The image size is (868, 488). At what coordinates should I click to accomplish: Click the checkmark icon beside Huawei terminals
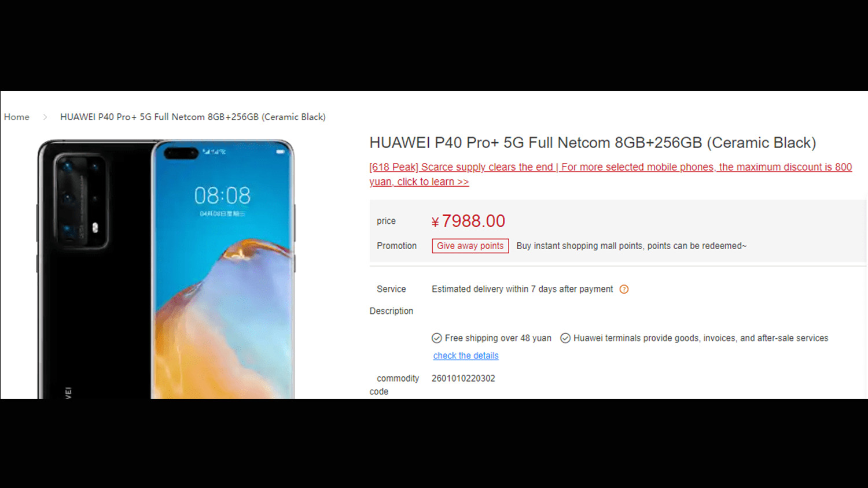pyautogui.click(x=565, y=338)
